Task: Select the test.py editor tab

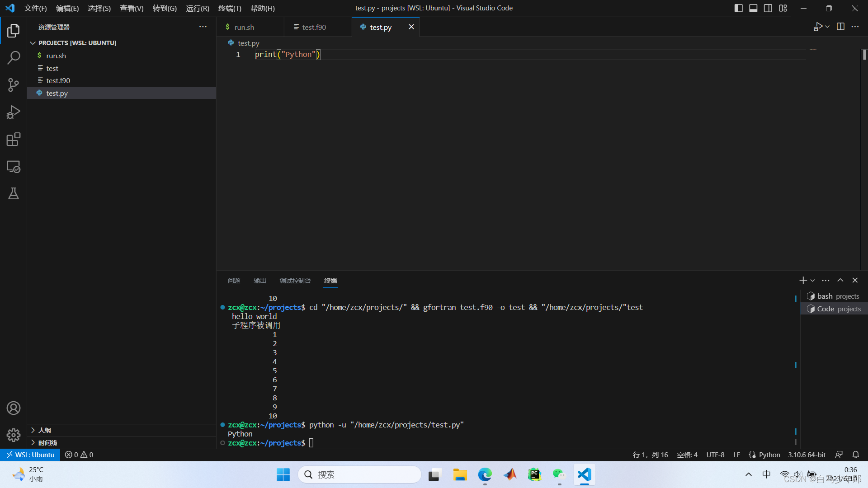Action: [x=381, y=27]
